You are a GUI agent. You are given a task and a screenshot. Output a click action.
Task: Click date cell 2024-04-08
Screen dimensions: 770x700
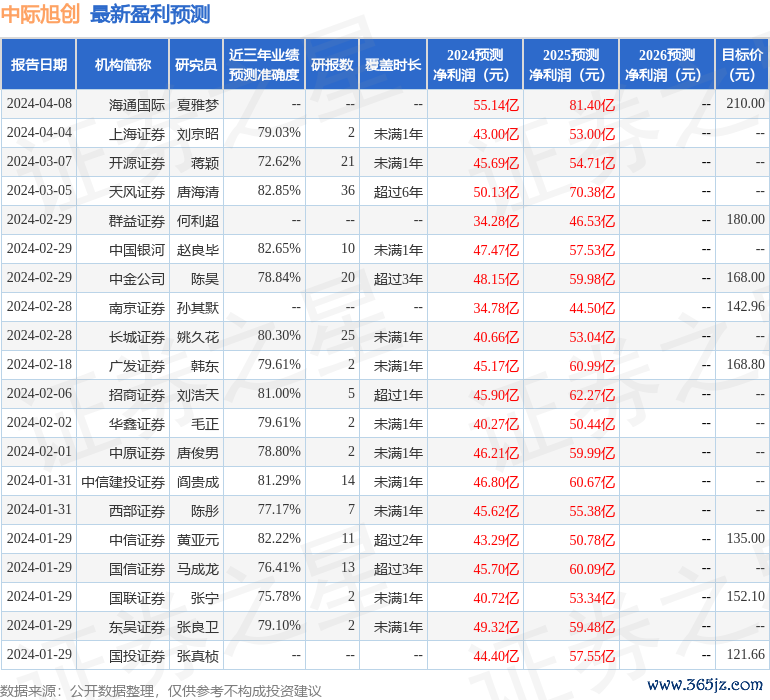pyautogui.click(x=39, y=104)
